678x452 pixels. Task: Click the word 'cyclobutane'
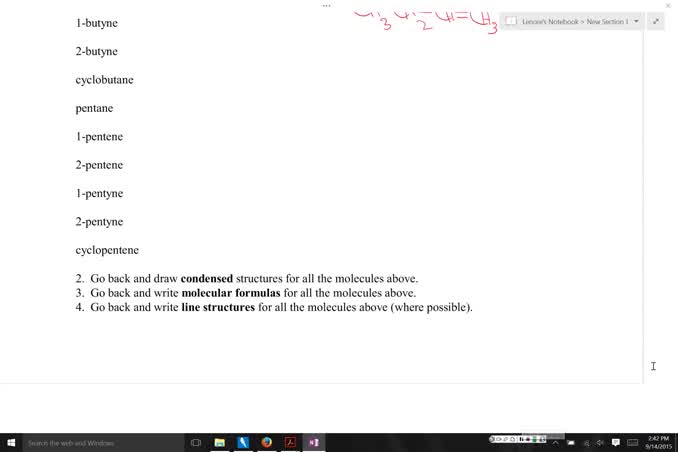pos(104,80)
